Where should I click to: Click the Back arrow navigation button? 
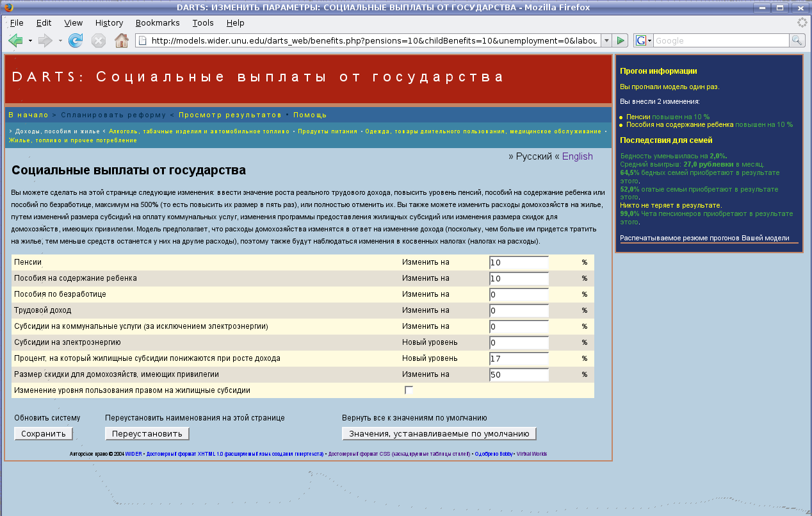pos(15,40)
